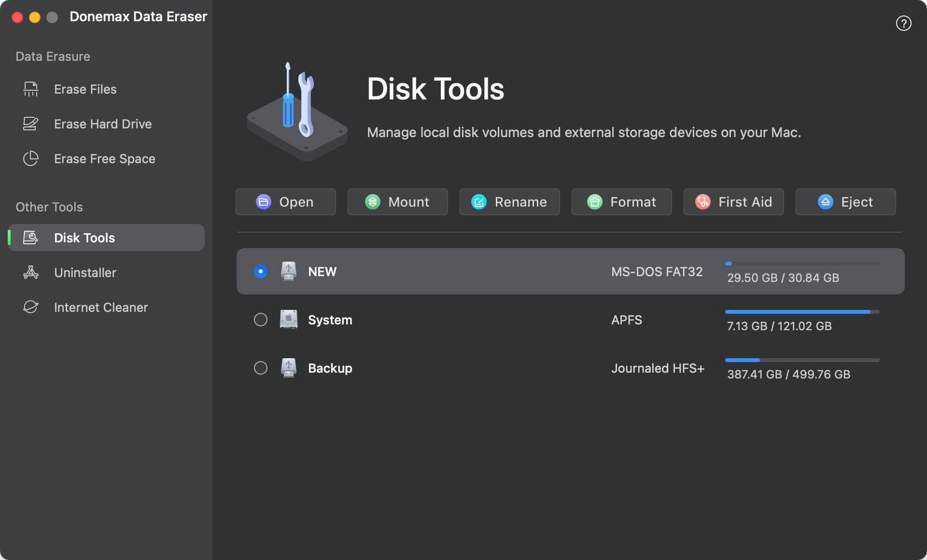Open the help question mark icon
The width and height of the screenshot is (927, 560).
tap(903, 23)
